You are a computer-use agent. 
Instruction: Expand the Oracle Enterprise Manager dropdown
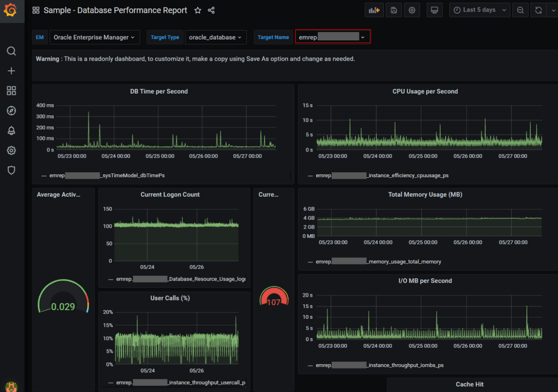[x=94, y=37]
